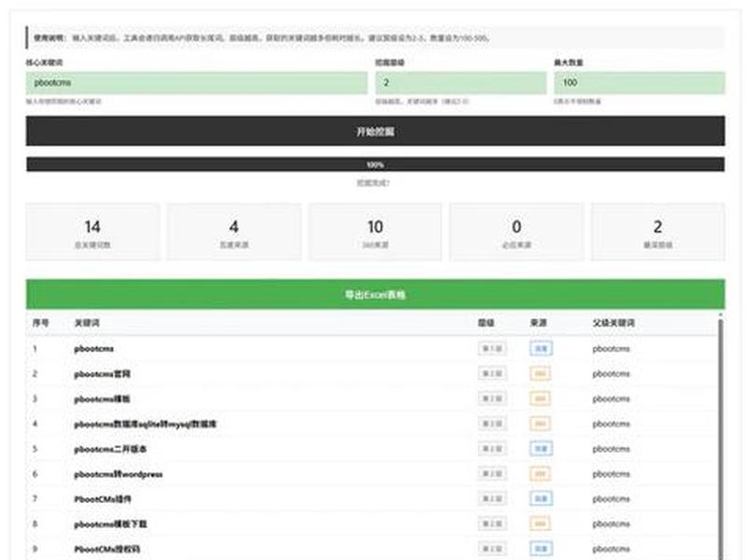Click the orange source tag in row 4
The height and width of the screenshot is (560, 747).
(x=541, y=424)
